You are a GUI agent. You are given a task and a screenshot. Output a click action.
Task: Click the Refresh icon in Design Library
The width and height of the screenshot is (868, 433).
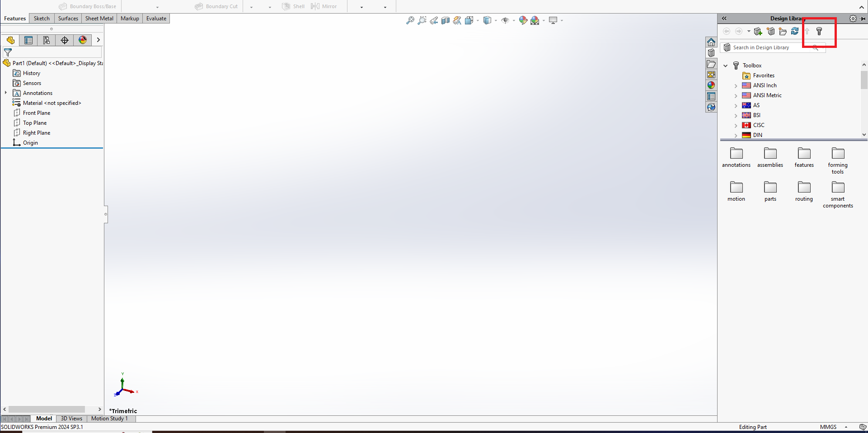[x=795, y=31]
